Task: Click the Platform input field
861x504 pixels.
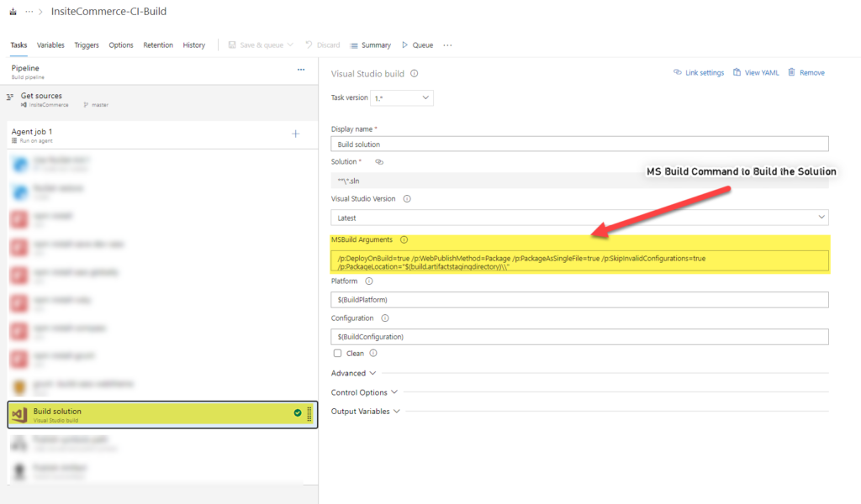Action: [579, 299]
